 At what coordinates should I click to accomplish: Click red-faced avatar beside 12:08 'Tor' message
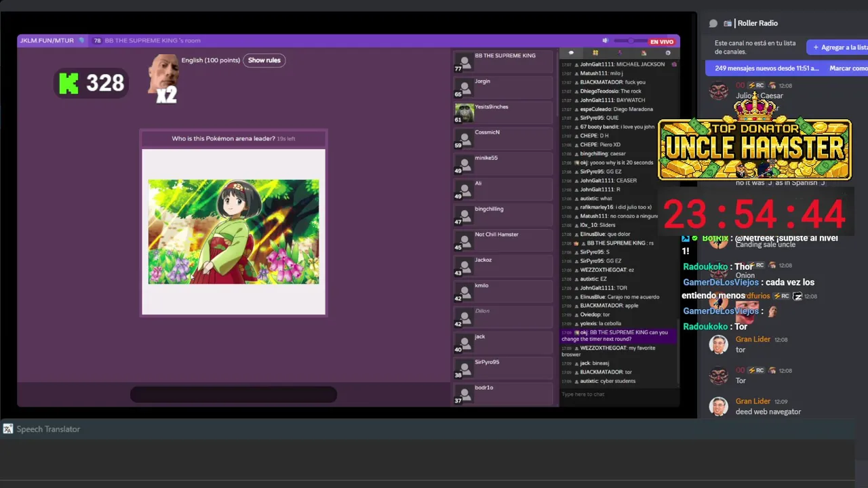pyautogui.click(x=718, y=375)
